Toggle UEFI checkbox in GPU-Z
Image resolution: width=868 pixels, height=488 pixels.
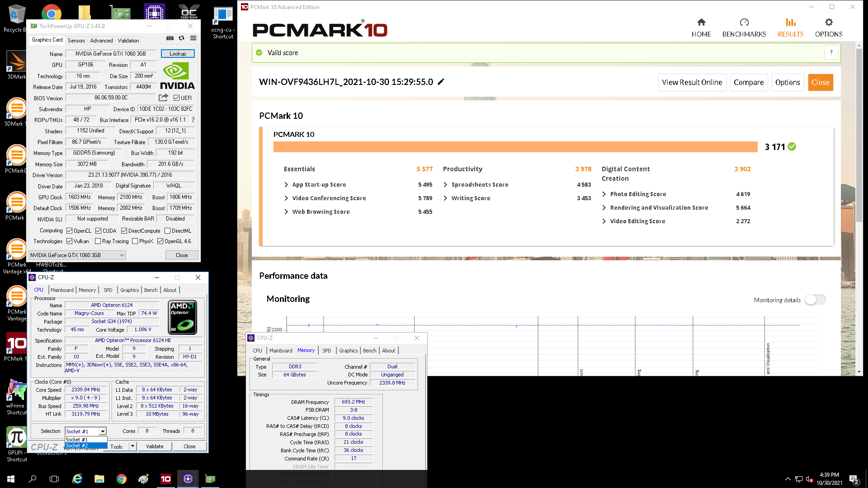(177, 98)
